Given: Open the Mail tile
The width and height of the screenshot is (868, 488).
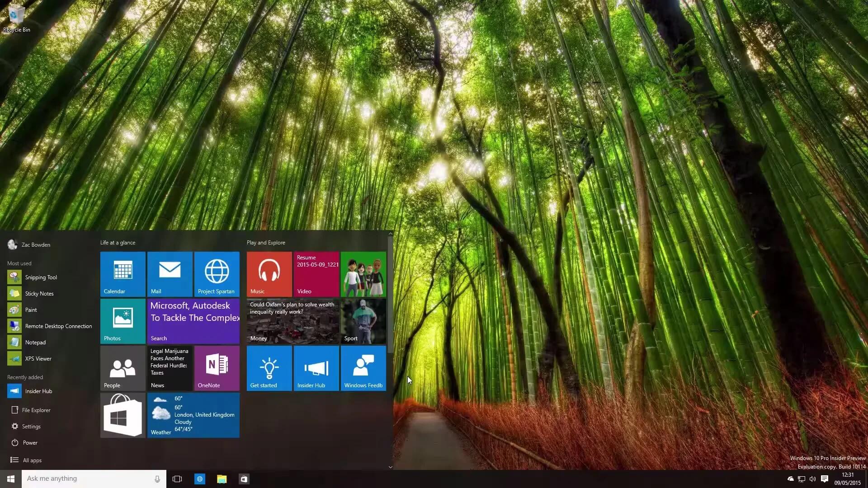Looking at the screenshot, I should [x=170, y=274].
